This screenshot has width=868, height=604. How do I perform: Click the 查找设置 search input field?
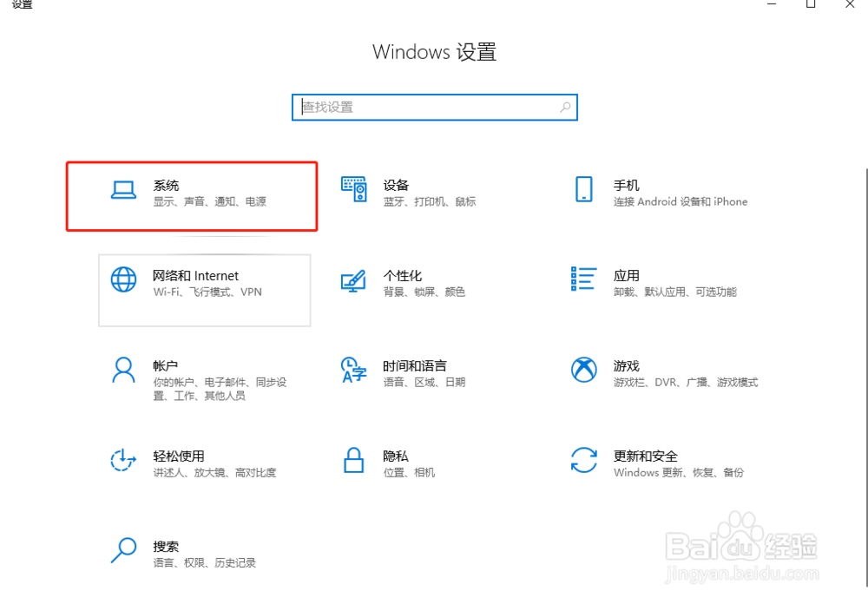[434, 107]
